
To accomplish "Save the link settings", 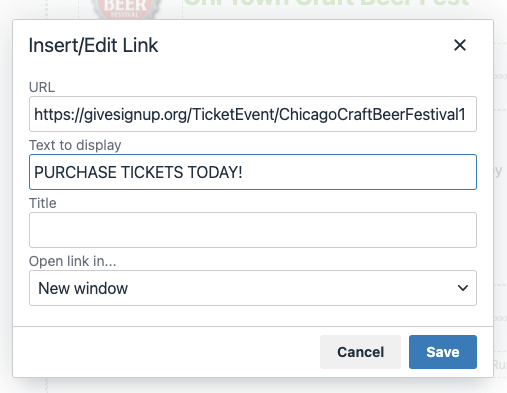I will pyautogui.click(x=443, y=352).
